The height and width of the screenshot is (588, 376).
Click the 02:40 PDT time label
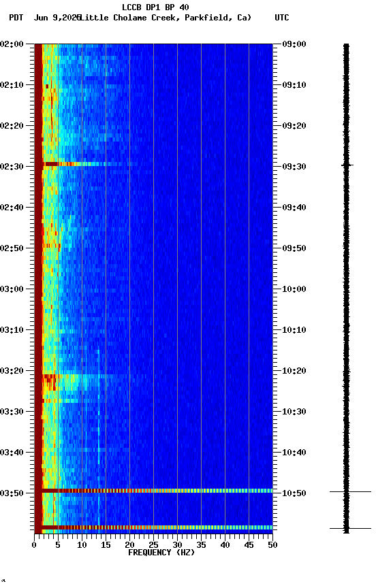(12, 208)
